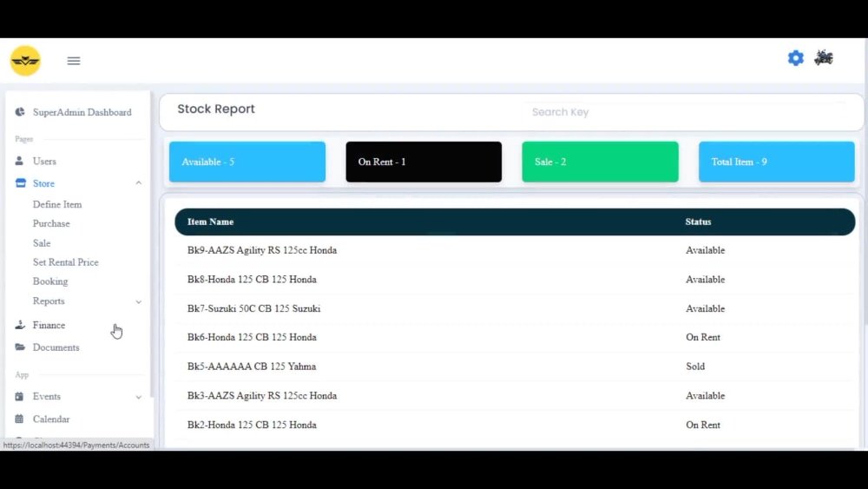Viewport: 868px width, 489px height.
Task: Open the Finance menu
Action: tap(49, 325)
